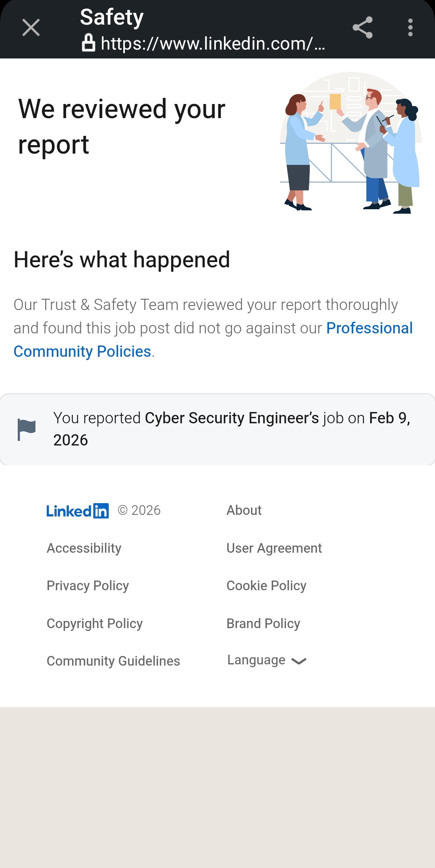This screenshot has height=868, width=435.
Task: Open Professional Community Policies link
Action: pos(369,328)
